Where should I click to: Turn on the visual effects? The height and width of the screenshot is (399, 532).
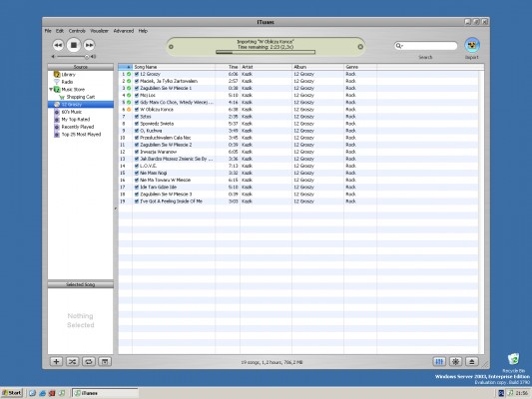coord(456,362)
